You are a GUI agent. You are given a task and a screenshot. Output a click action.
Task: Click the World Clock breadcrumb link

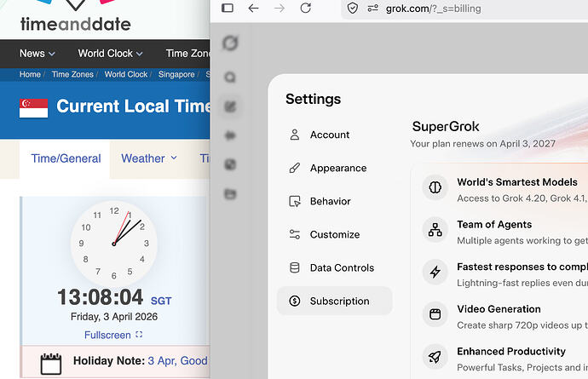[x=126, y=74]
